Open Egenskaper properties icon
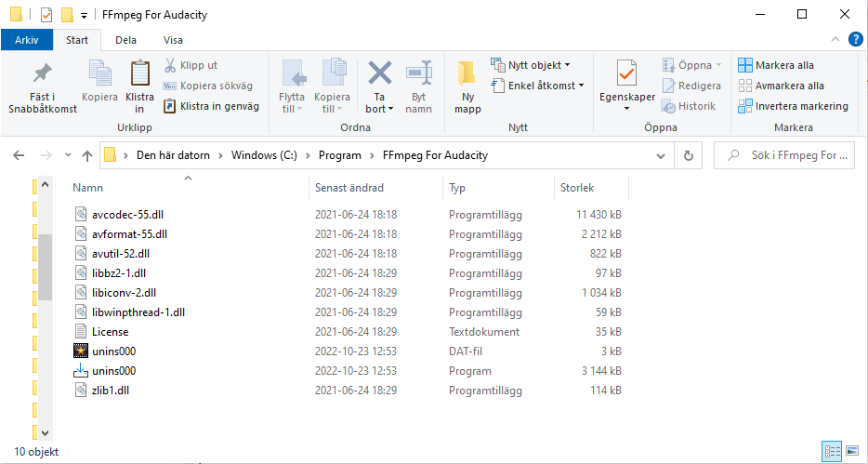 pyautogui.click(x=625, y=73)
